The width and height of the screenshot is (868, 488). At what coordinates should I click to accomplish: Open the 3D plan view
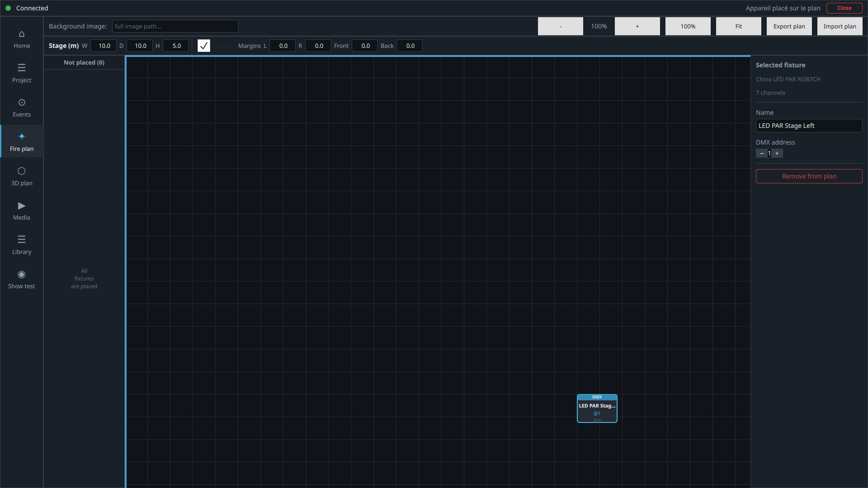pyautogui.click(x=22, y=177)
